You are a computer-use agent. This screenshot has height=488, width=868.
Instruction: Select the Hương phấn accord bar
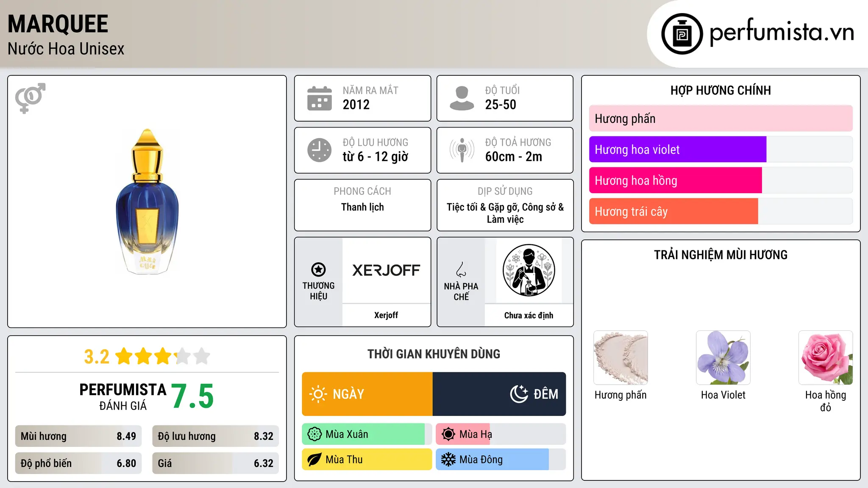coord(721,119)
